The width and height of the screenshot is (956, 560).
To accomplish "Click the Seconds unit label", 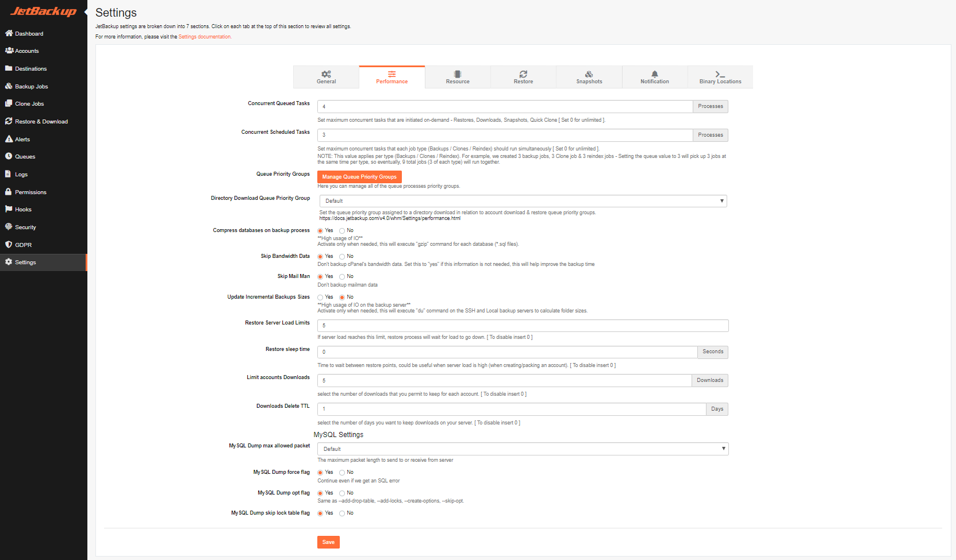I will tap(713, 352).
